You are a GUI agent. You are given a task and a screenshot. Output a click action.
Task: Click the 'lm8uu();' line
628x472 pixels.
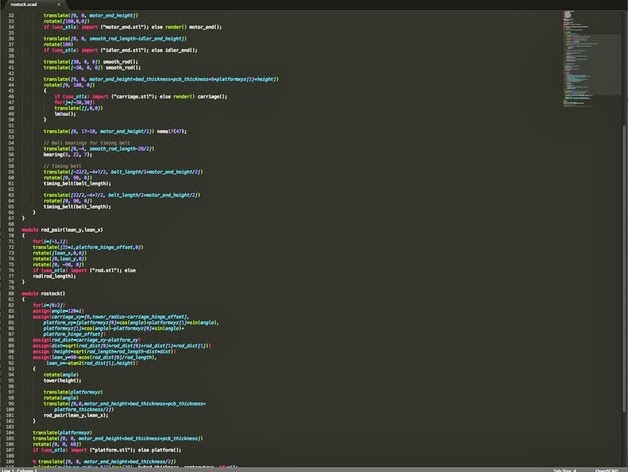65,114
